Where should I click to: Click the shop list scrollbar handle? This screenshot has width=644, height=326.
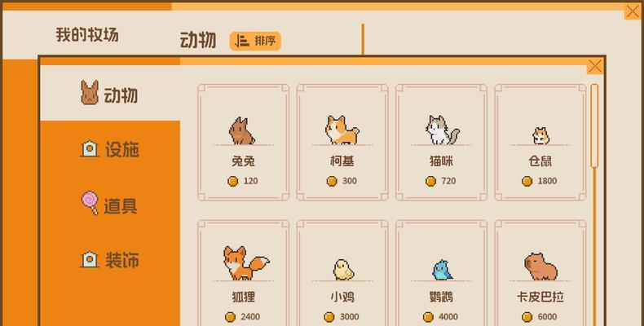tap(594, 126)
